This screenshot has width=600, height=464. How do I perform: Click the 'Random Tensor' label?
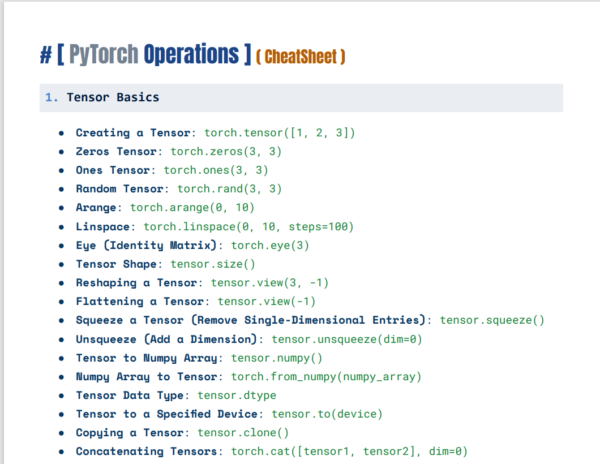(119, 189)
